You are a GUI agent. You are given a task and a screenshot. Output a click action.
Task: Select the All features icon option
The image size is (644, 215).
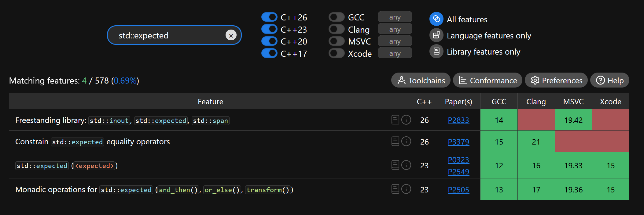436,19
